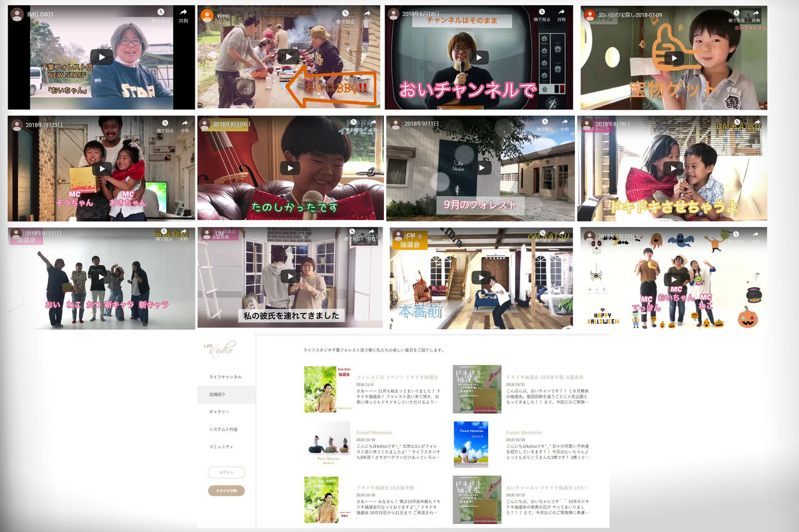Select 店舗紹介 in the sidebar
The height and width of the screenshot is (532, 799).
pyautogui.click(x=226, y=394)
